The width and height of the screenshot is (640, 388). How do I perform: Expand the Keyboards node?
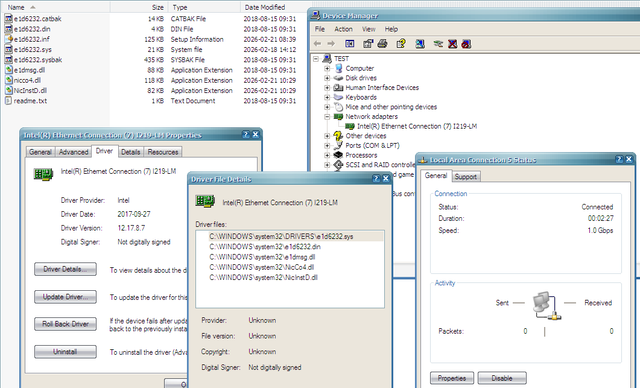pyautogui.click(x=327, y=97)
